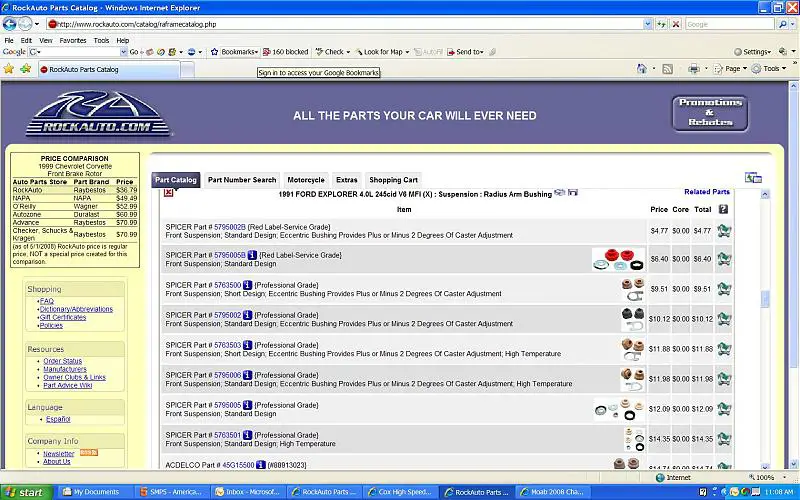
Task: Open the Owner Clubs & Links link
Action: click(74, 378)
